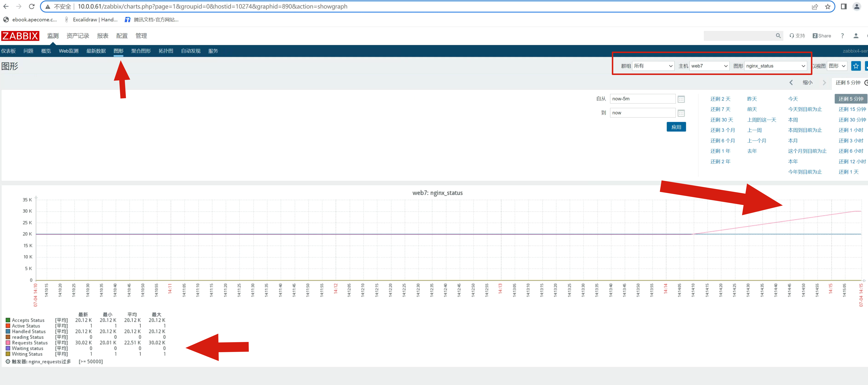Click the 缩小 zoom out link
This screenshot has height=385, width=868.
coord(807,83)
